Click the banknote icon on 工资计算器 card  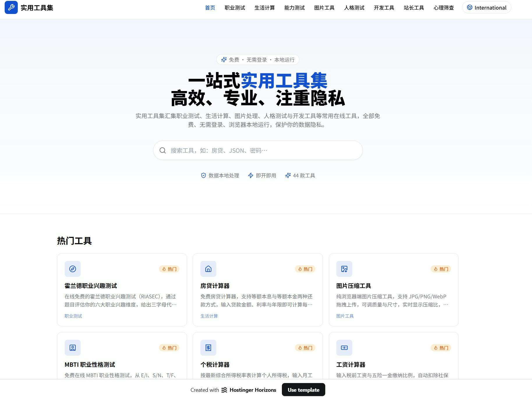[344, 348]
